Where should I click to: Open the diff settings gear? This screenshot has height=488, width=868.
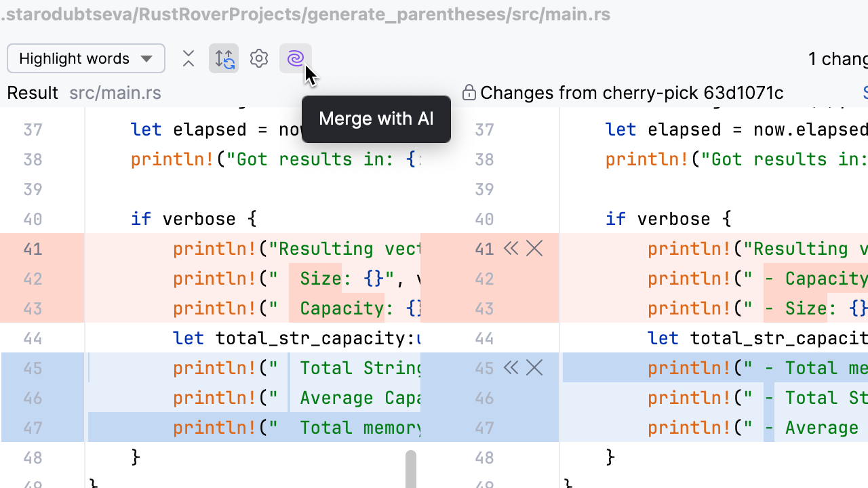tap(259, 59)
